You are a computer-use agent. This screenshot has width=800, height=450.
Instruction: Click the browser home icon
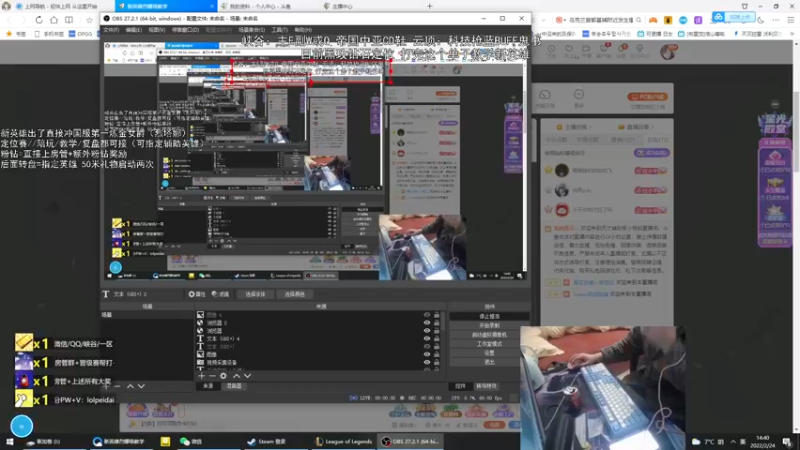tap(54, 20)
